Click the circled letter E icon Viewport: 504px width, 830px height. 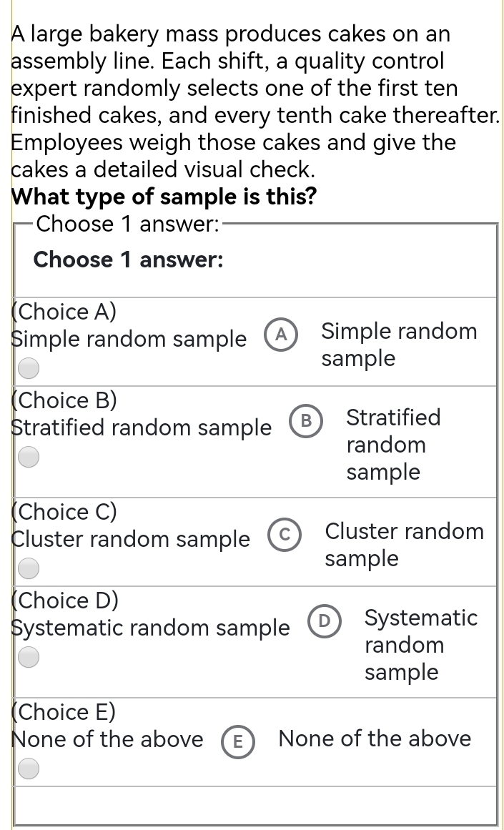[x=238, y=741]
